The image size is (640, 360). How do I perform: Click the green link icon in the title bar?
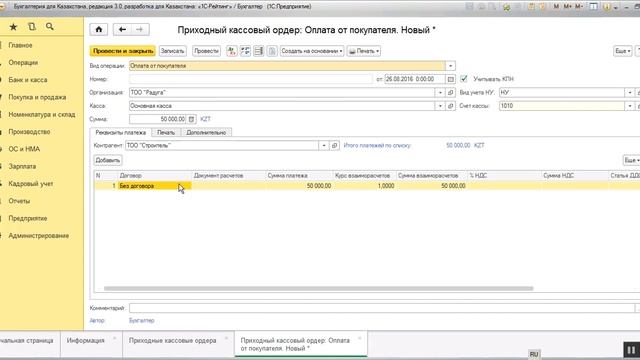click(x=507, y=7)
